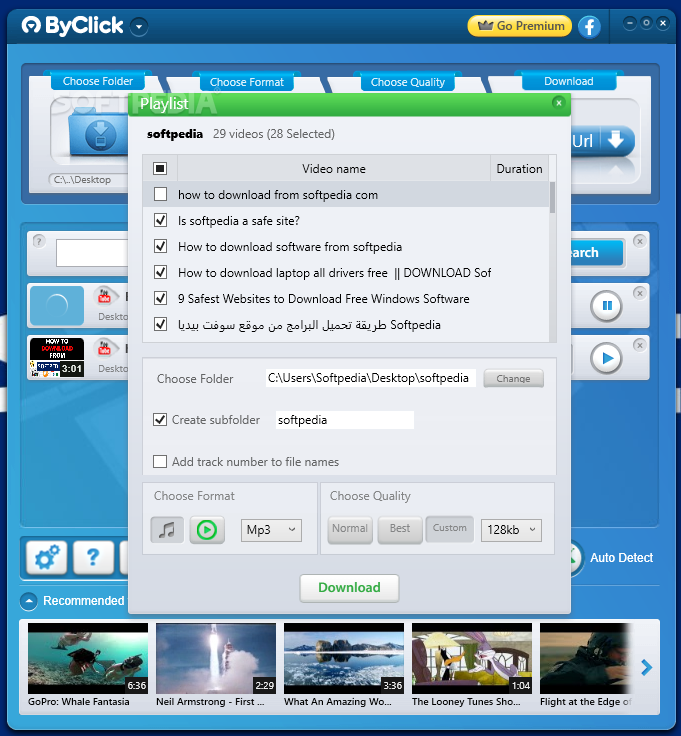Image resolution: width=681 pixels, height=736 pixels.
Task: Click the Search button in main window
Action: pos(597,253)
